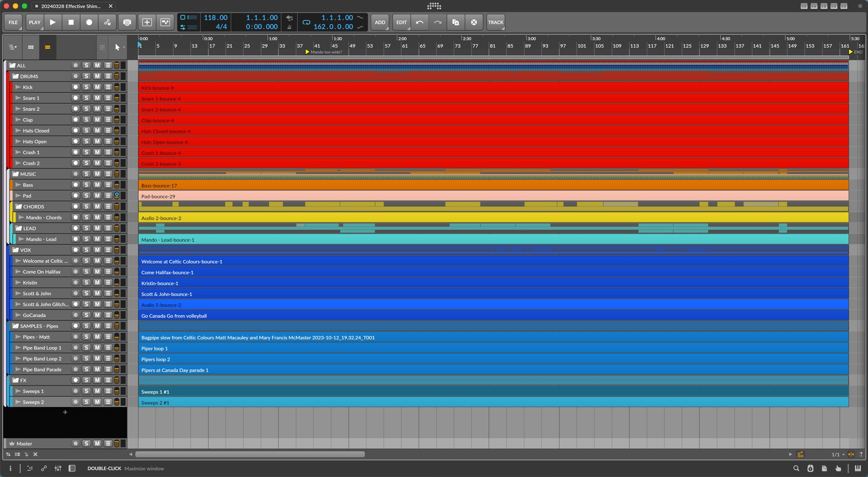Open the mixer panel sliders icon
This screenshot has height=477, width=868.
click(x=58, y=469)
